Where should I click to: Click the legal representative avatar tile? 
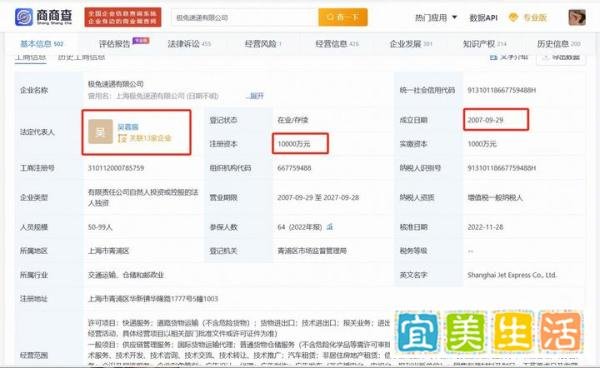pyautogui.click(x=100, y=132)
